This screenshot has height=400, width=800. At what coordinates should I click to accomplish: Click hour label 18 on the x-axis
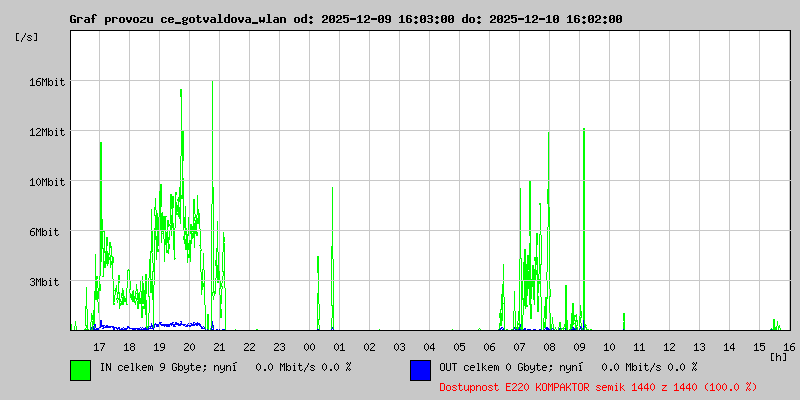click(130, 347)
